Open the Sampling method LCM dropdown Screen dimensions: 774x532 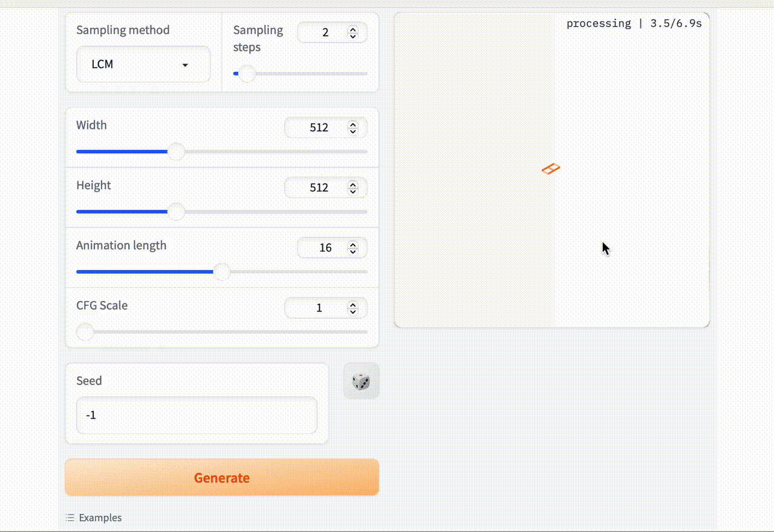pos(143,65)
